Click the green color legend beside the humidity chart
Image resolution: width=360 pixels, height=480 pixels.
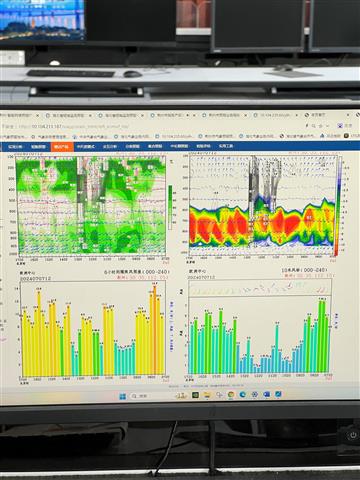170,207
